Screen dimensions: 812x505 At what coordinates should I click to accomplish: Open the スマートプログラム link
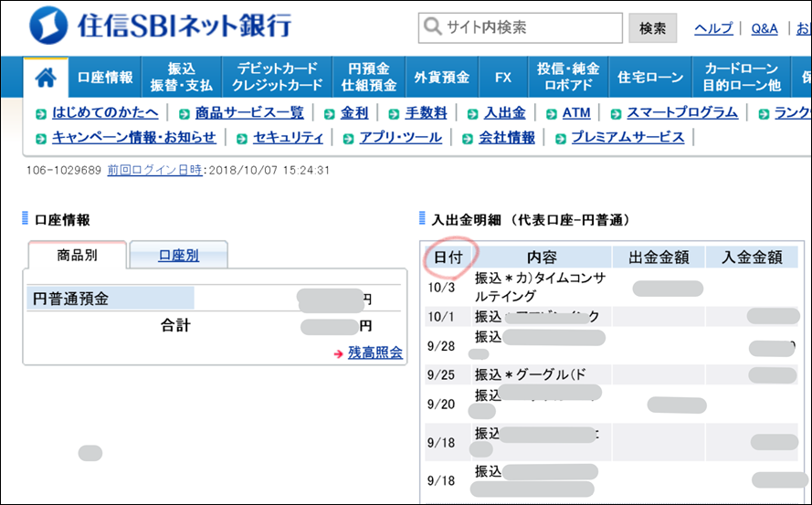pos(682,112)
